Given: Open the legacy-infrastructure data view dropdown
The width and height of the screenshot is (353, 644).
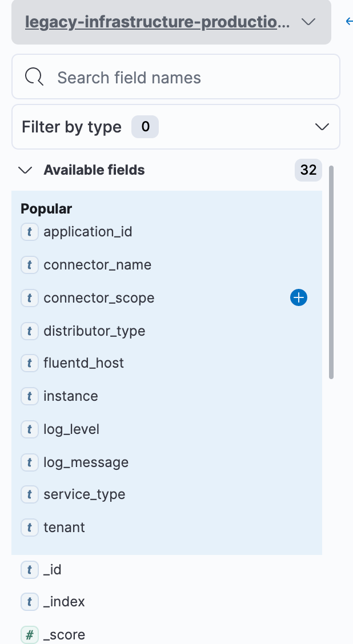Looking at the screenshot, I should pyautogui.click(x=171, y=22).
